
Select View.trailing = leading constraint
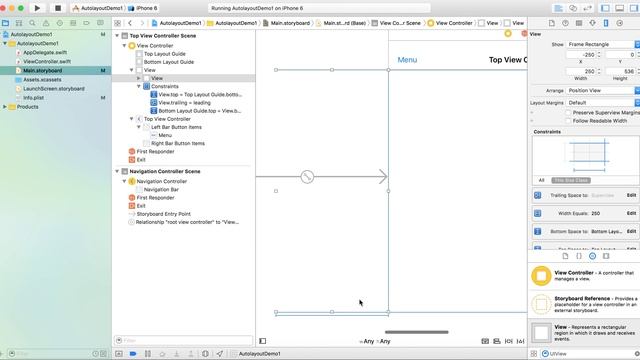pos(184,102)
